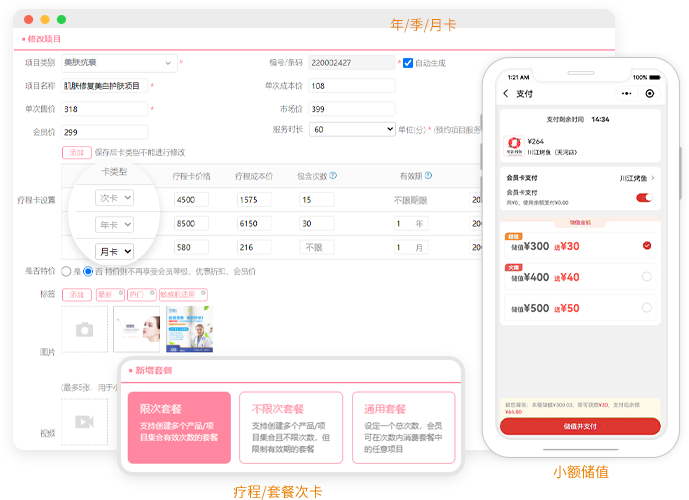
Task: Turn off the 会员卡支付 switch
Action: tap(644, 198)
